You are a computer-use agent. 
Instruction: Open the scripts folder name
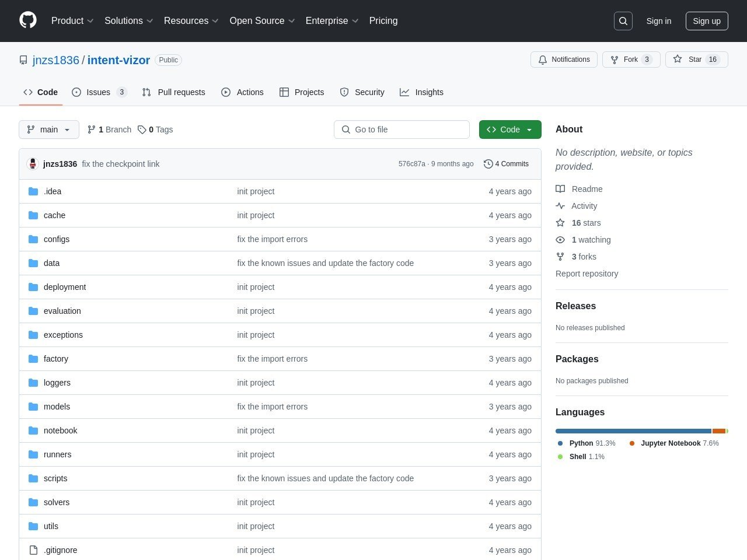click(55, 478)
